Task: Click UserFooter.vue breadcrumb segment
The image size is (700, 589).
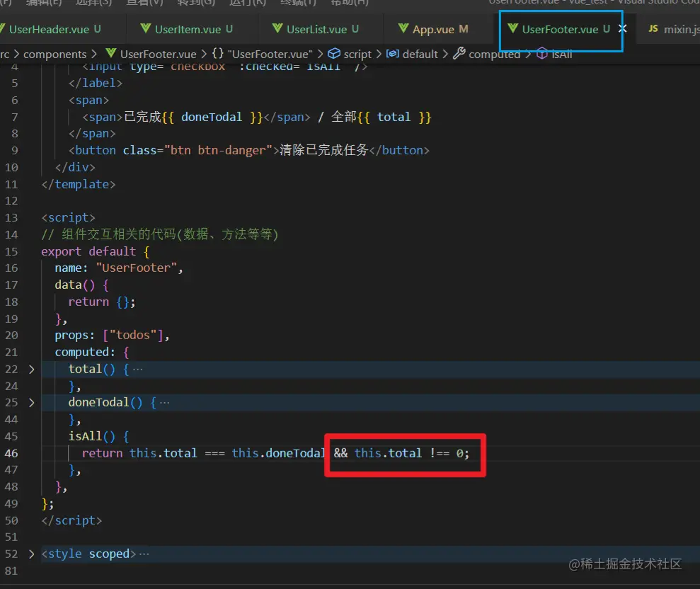Action: pos(158,54)
